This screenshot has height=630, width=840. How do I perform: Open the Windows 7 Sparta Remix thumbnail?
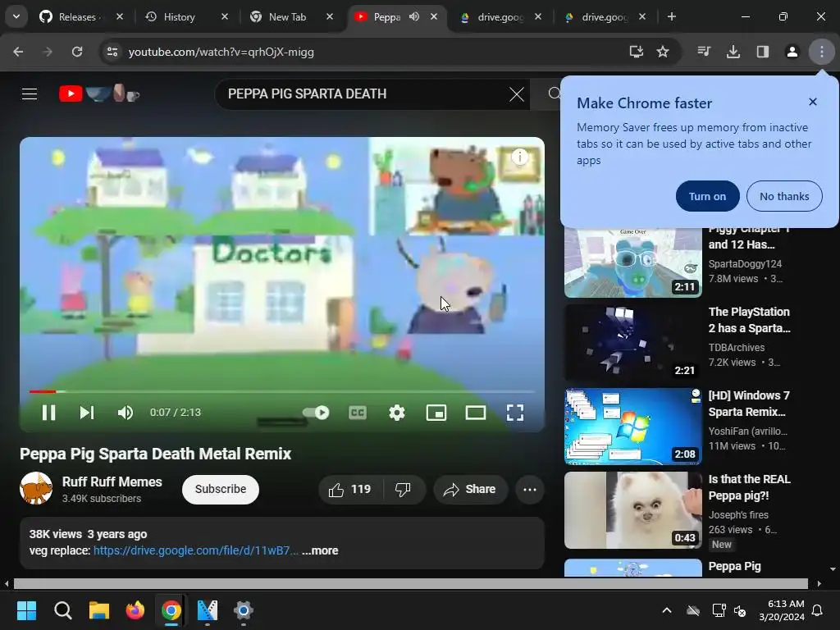coord(633,427)
